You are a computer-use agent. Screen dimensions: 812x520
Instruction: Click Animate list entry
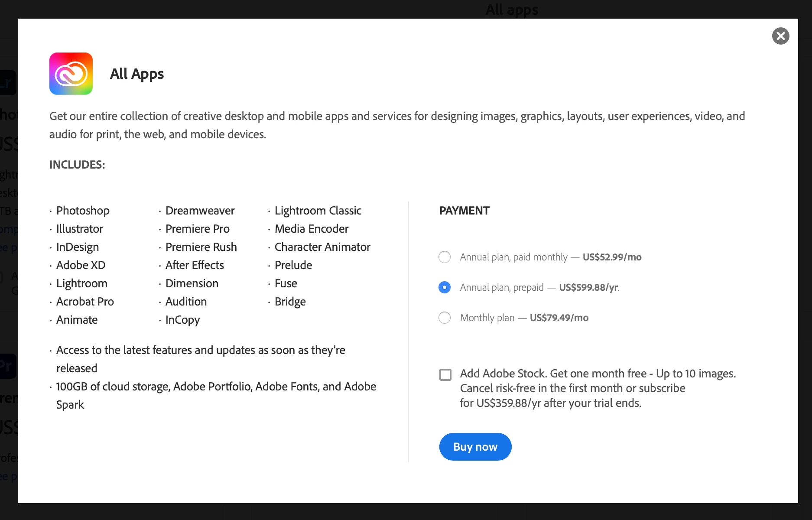coord(77,320)
